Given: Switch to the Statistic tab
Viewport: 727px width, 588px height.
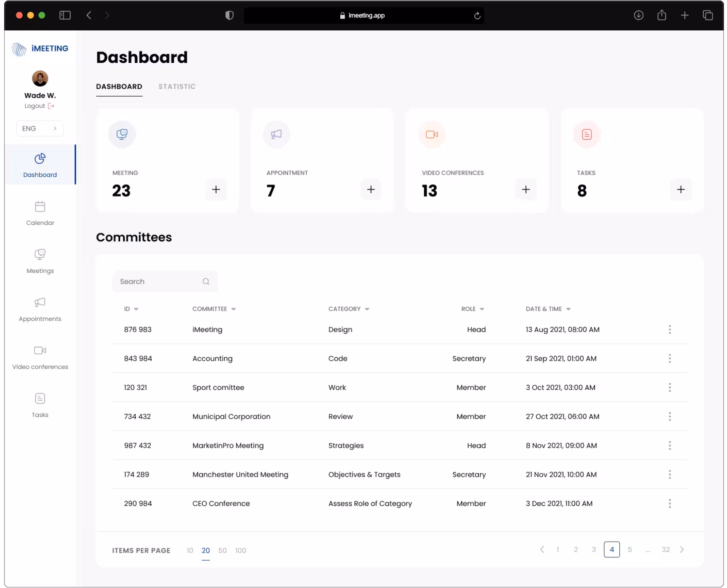Looking at the screenshot, I should [177, 87].
